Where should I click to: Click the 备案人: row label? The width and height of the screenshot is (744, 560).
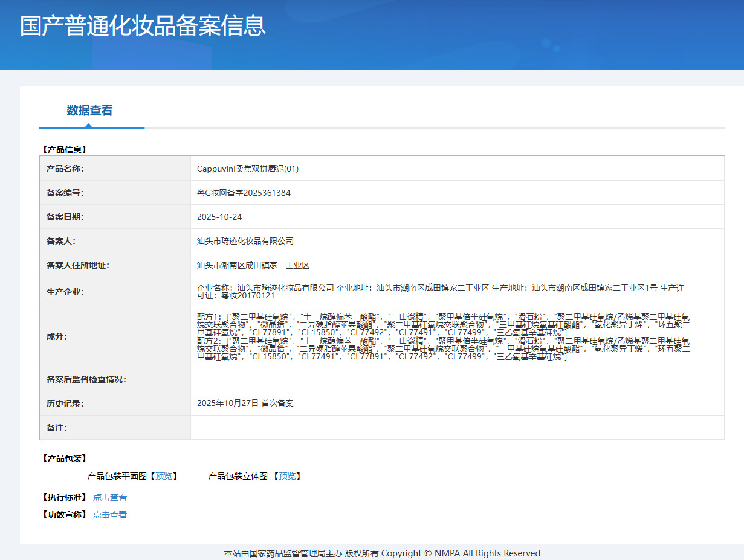pos(61,241)
